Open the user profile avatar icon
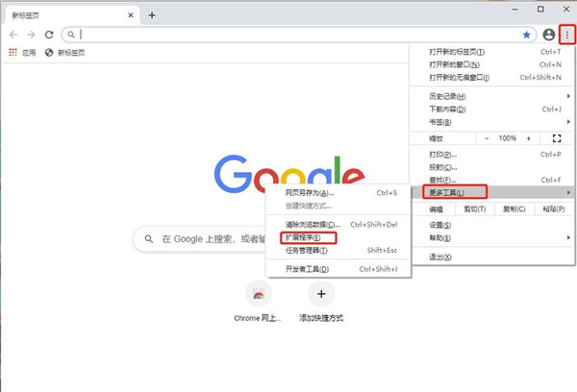The height and width of the screenshot is (392, 577). click(549, 35)
